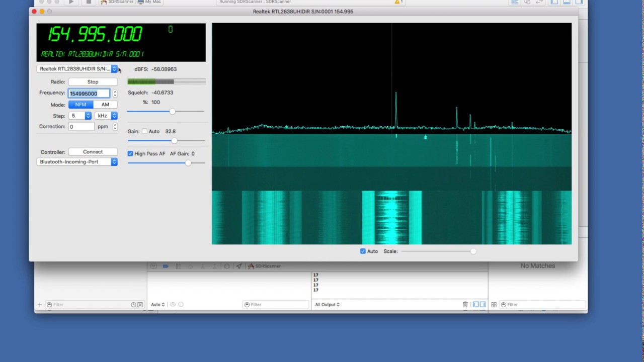
Task: Click the console trash icon to clear output
Action: (x=465, y=304)
